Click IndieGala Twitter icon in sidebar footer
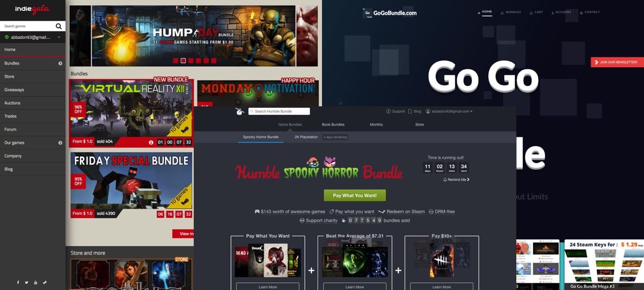Image resolution: width=644 pixels, height=290 pixels. (27, 282)
